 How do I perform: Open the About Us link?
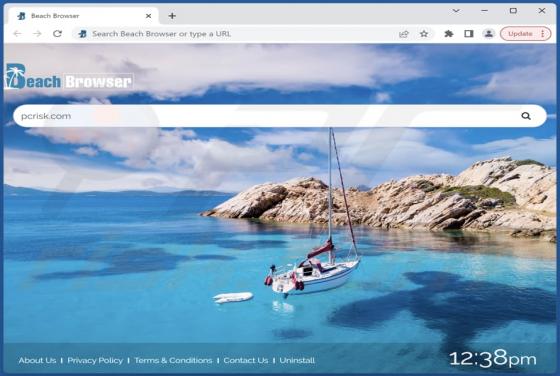37,360
